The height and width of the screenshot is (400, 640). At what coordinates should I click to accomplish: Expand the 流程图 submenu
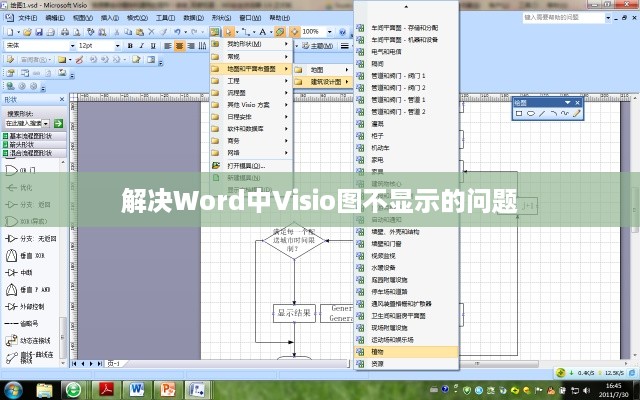point(251,93)
